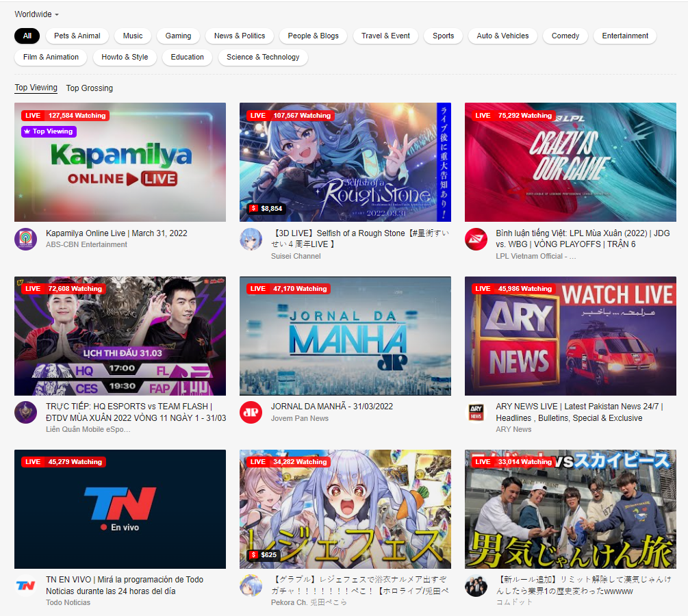
Task: Show only Entertainment streams
Action: point(625,36)
